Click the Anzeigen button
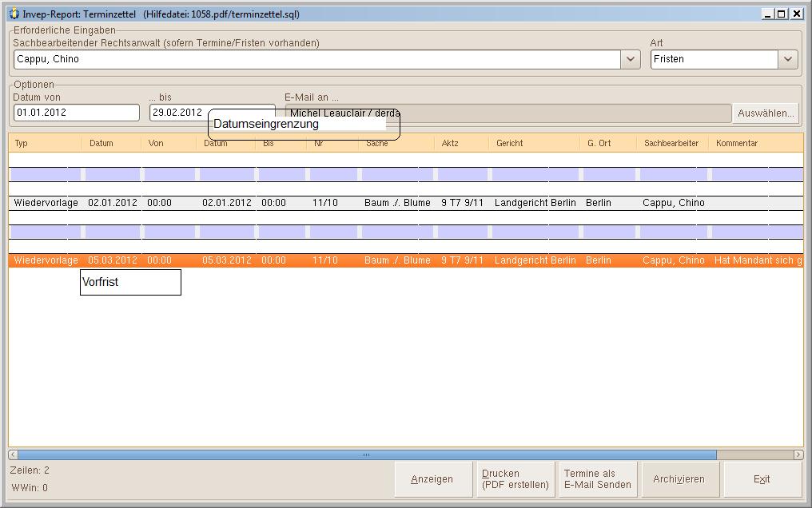Screen dimensions: 812x508 point(433,479)
